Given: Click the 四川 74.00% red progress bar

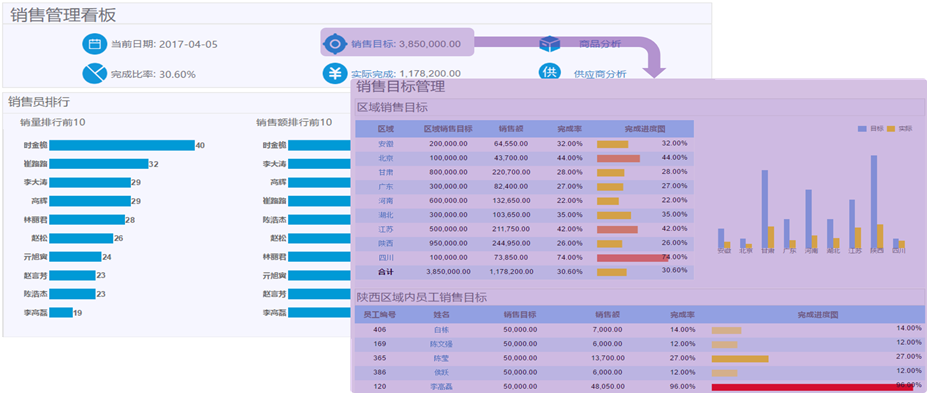Looking at the screenshot, I should click(632, 258).
